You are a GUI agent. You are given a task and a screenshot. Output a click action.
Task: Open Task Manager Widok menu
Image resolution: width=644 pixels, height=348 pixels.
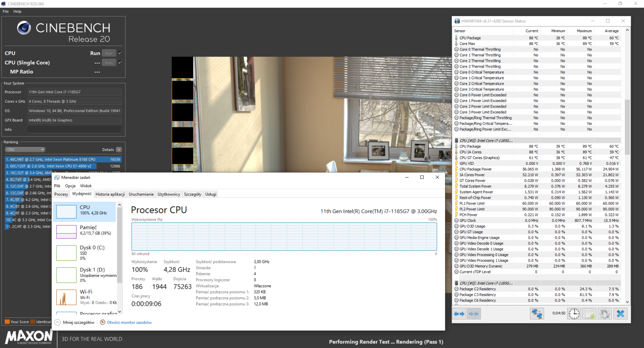(86, 186)
